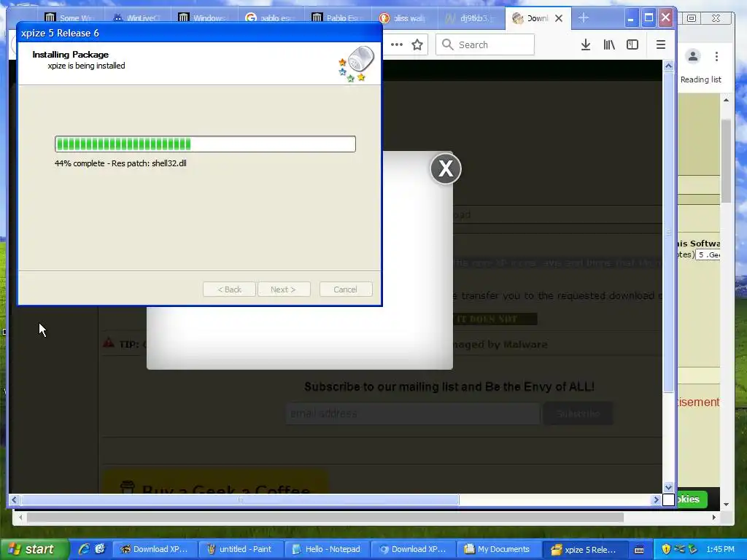This screenshot has height=560, width=747.
Task: Switch to the bliss wall DuckDuckGo tab
Action: [x=403, y=18]
